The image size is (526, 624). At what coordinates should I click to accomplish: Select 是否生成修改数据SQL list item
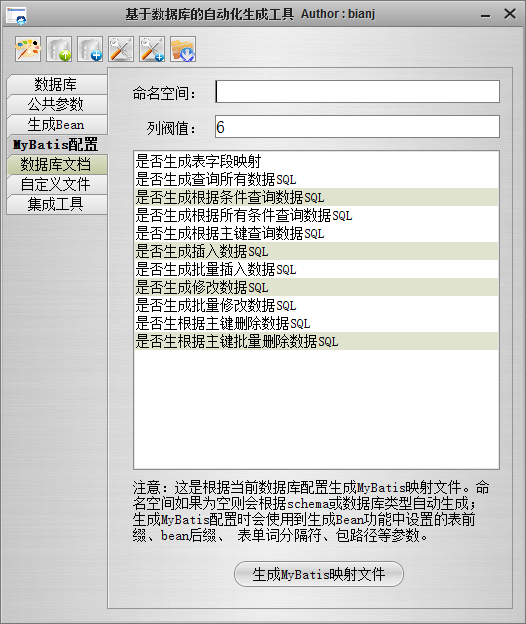316,287
